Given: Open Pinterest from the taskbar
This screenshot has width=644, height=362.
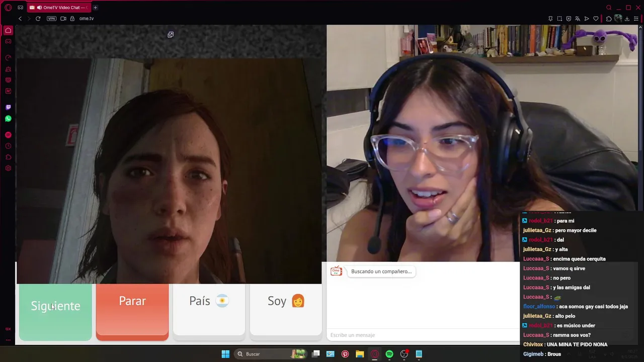Looking at the screenshot, I should tap(345, 354).
